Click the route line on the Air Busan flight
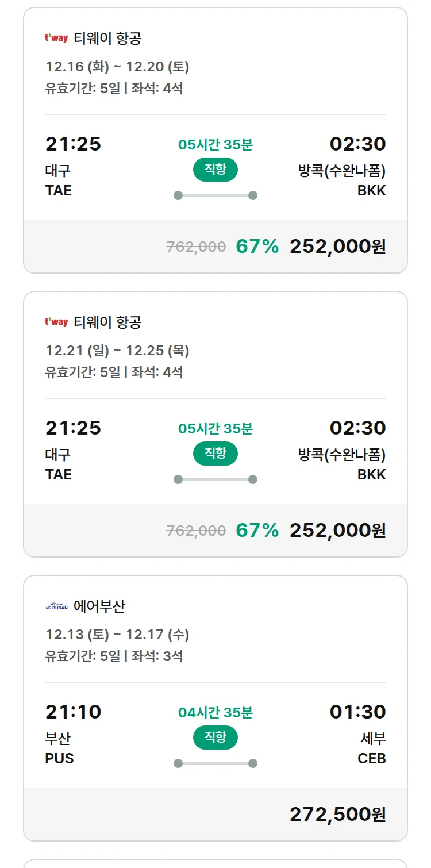The width and height of the screenshot is (431, 868). [215, 763]
